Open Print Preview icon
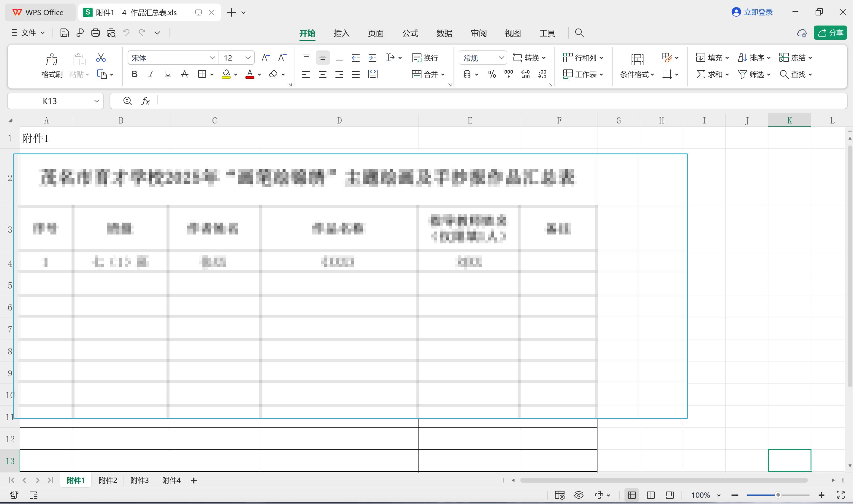Screen dimensions: 853x504 click(111, 33)
